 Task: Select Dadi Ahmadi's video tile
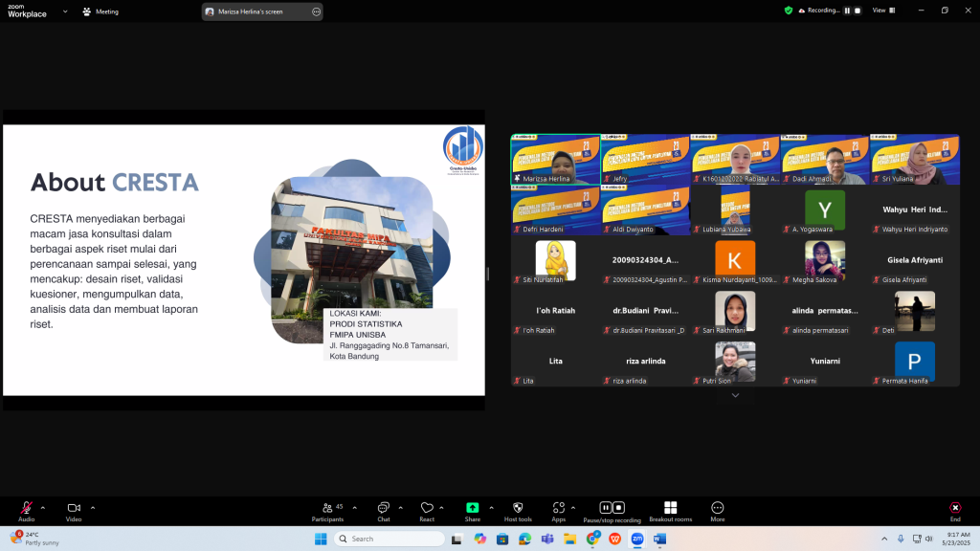click(x=825, y=160)
